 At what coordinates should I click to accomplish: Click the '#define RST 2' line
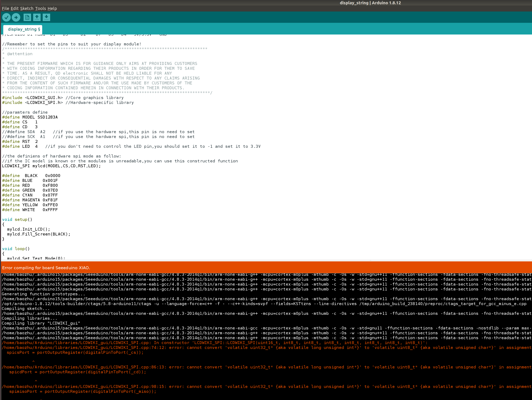[20, 141]
